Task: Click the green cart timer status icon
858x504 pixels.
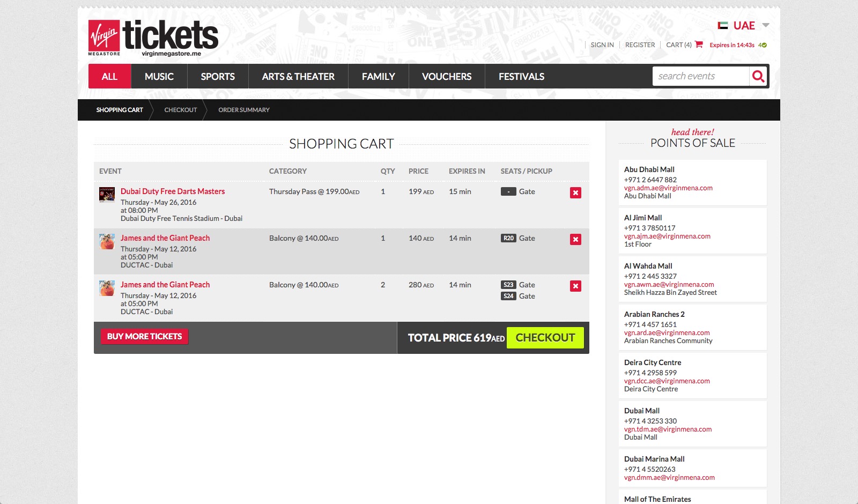Action: [x=764, y=45]
